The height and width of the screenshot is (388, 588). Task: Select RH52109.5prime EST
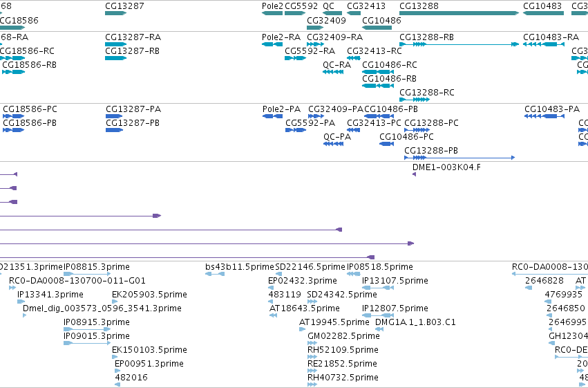tap(312, 358)
